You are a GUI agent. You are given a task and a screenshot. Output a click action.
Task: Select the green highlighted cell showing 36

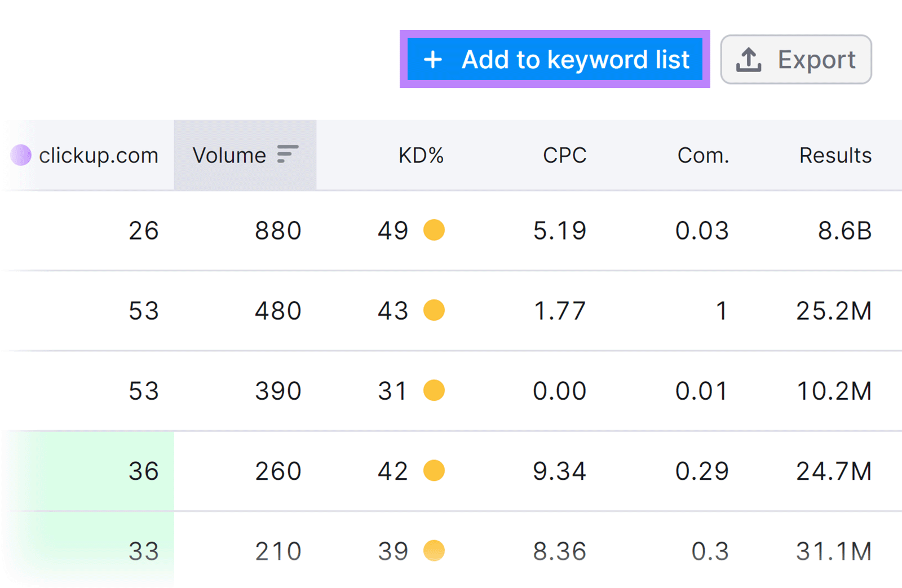point(144,471)
